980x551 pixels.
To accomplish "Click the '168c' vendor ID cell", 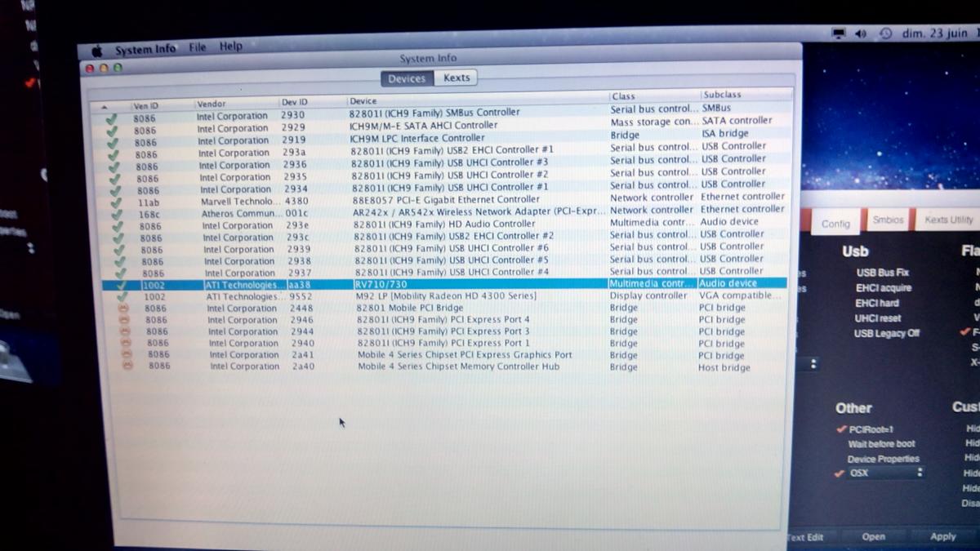I will click(149, 215).
